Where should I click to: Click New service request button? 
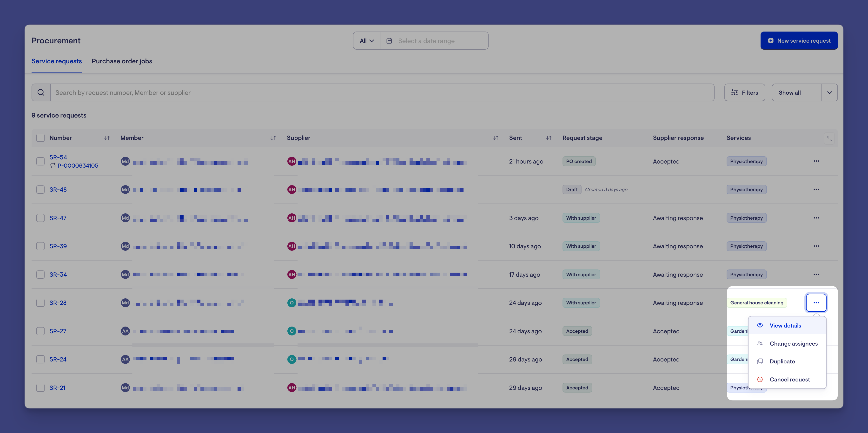(799, 41)
